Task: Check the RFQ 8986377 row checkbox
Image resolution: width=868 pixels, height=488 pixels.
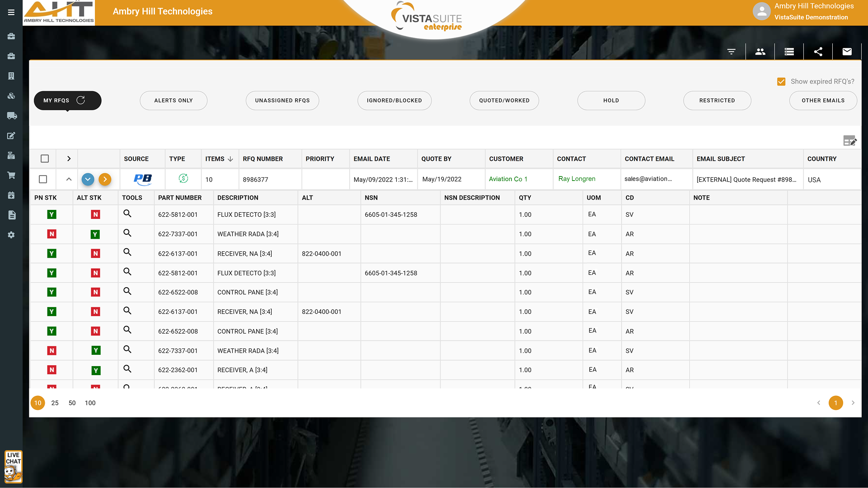Action: [x=43, y=179]
